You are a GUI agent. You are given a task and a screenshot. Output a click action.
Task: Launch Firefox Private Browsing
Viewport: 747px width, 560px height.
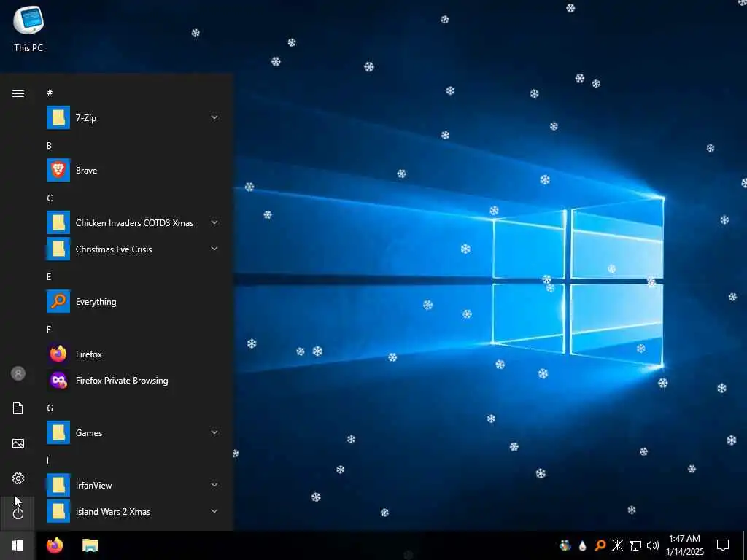[x=133, y=380]
